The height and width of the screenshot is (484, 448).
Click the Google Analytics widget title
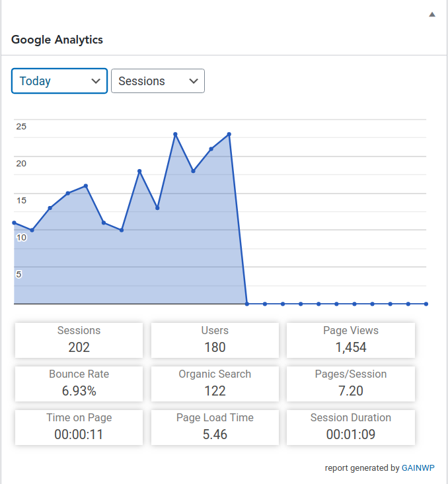click(57, 40)
